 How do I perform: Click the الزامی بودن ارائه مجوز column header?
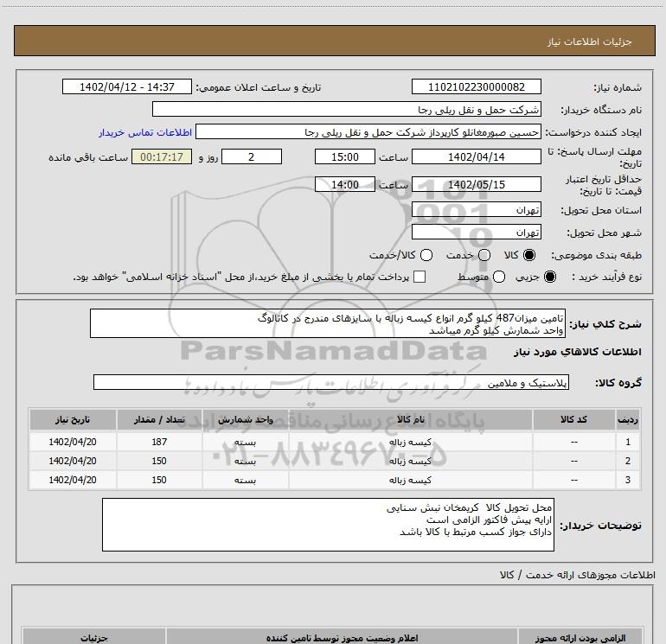[580, 638]
